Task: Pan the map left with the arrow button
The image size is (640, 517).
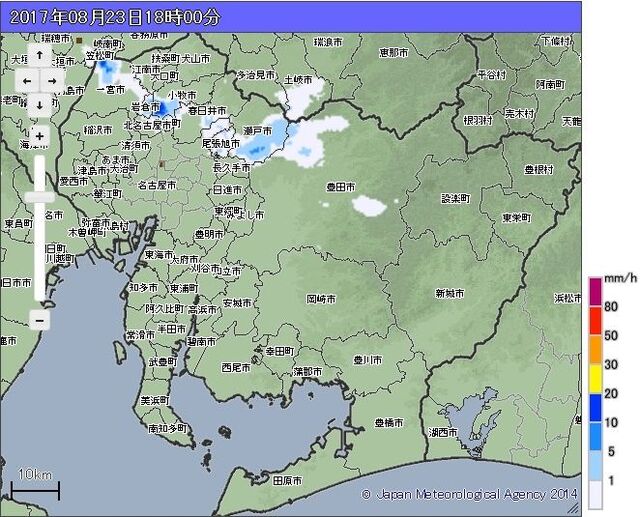Action: (x=27, y=81)
